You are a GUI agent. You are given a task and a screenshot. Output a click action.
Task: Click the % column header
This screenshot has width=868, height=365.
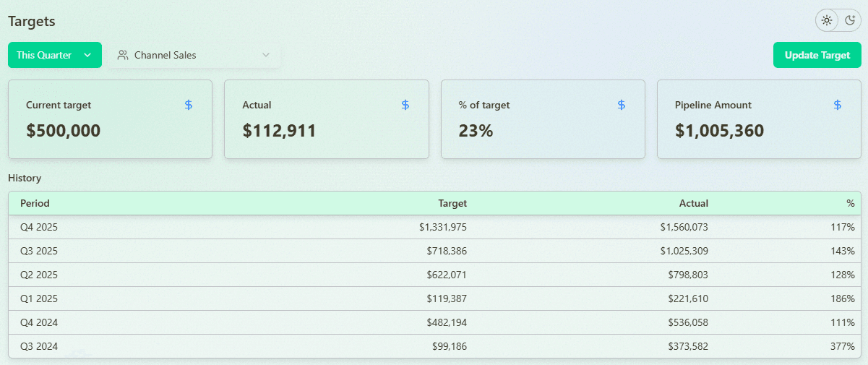tap(851, 203)
